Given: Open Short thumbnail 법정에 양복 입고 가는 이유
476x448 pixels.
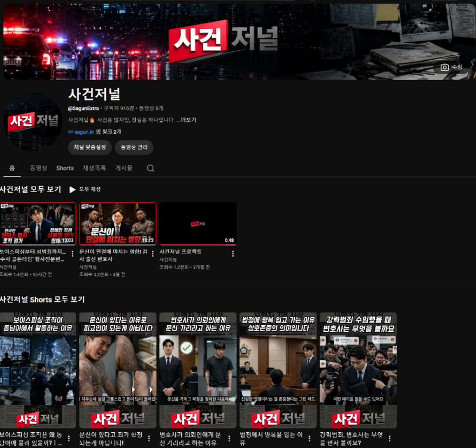Looking at the screenshot, I should (278, 370).
